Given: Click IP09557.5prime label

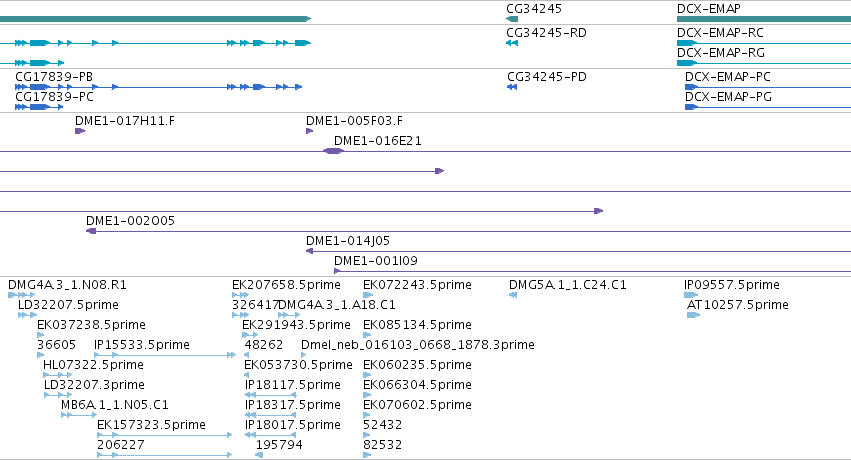Looking at the screenshot, I should click(732, 285).
